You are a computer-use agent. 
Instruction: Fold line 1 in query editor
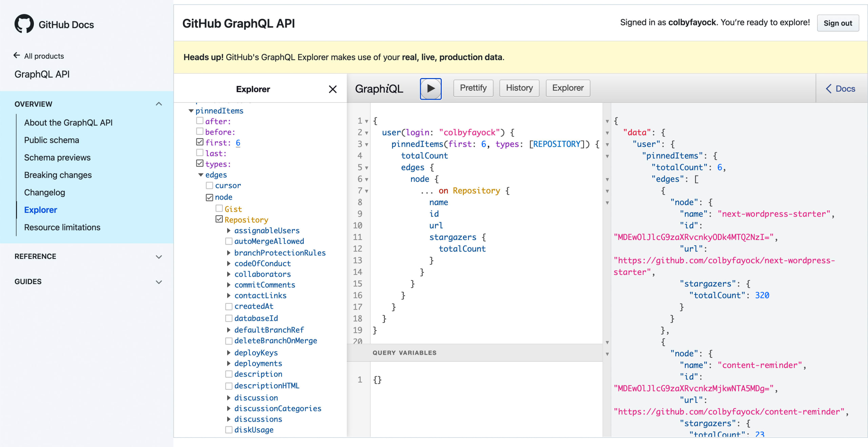click(367, 121)
